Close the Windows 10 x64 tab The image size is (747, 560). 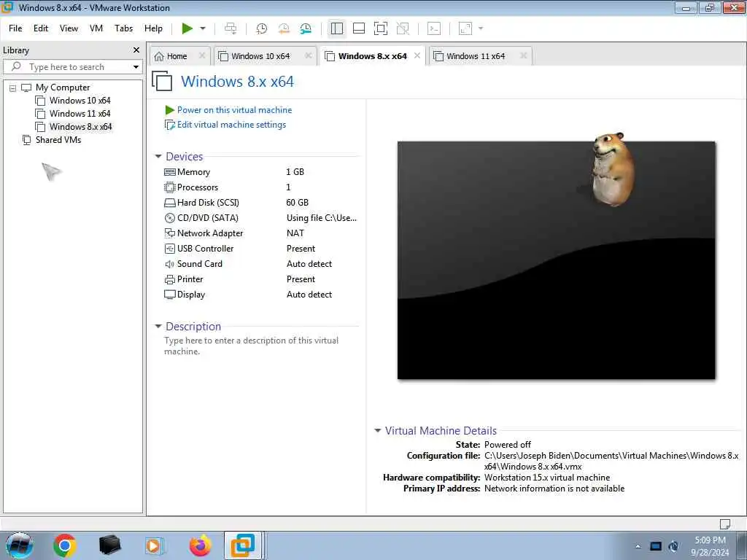point(309,55)
